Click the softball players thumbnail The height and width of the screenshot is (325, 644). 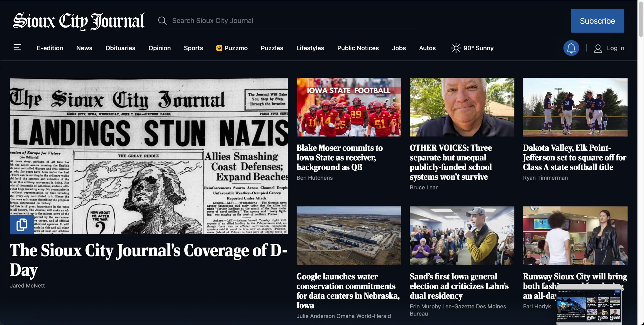pos(575,107)
